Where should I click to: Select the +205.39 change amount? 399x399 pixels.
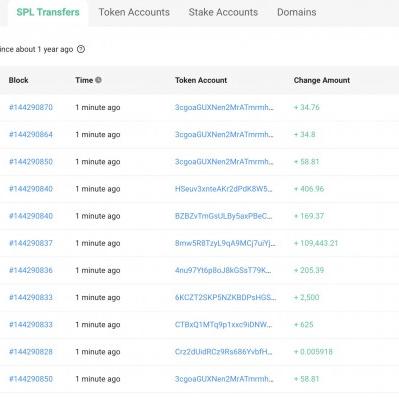pyautogui.click(x=309, y=270)
